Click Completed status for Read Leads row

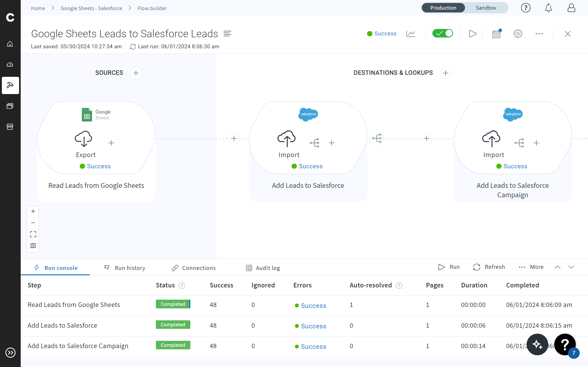173,304
